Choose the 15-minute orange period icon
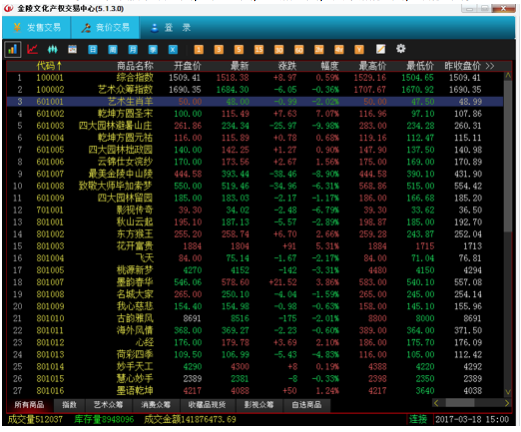521x432 pixels. click(259, 49)
